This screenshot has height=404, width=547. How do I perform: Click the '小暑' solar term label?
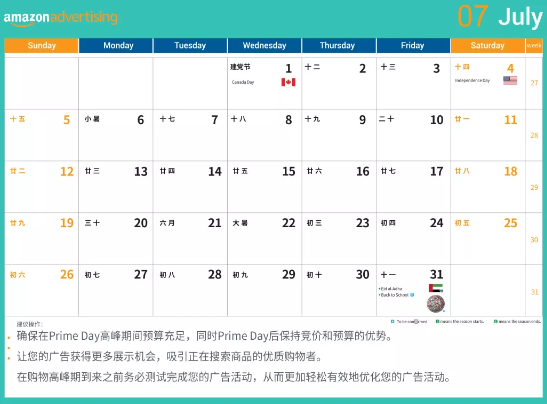(92, 119)
